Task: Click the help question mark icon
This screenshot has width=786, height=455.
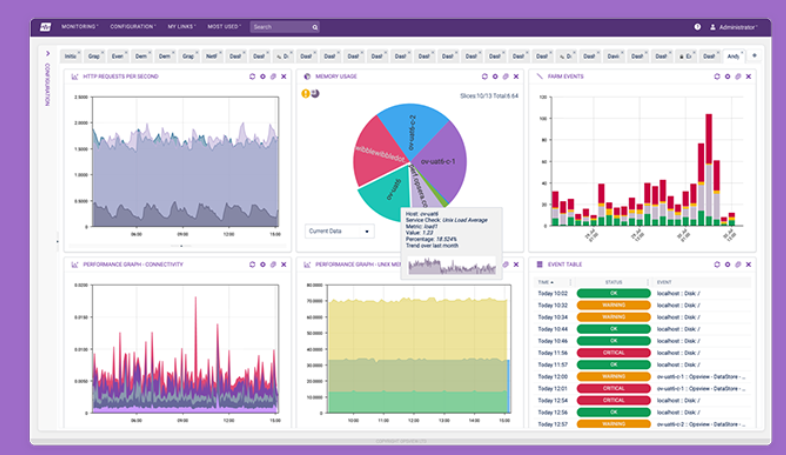Action: point(697,27)
